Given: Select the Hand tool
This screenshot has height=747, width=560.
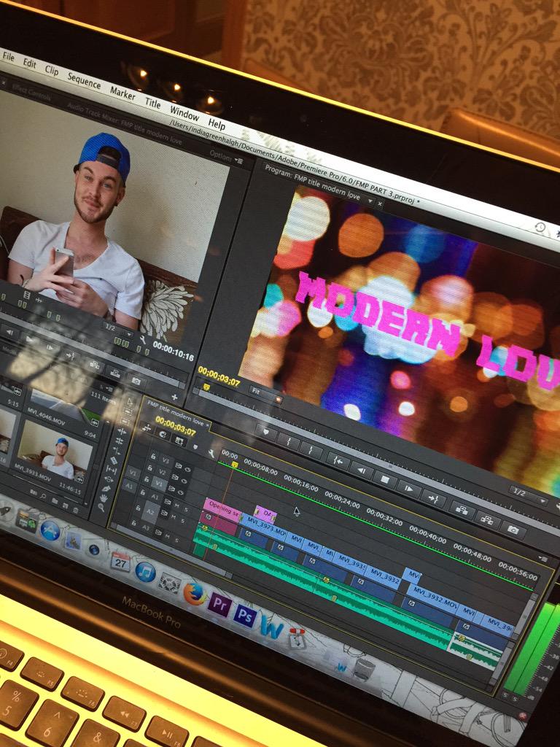Looking at the screenshot, I should (104, 498).
